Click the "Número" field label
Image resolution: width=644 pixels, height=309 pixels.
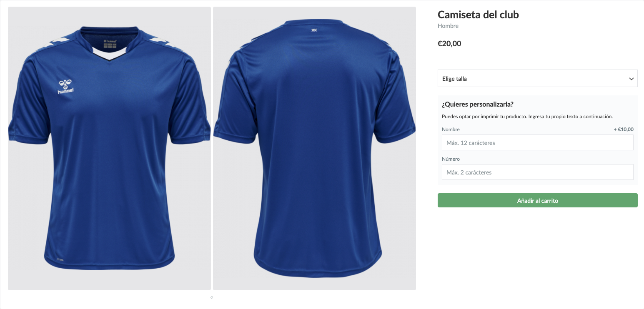pos(451,159)
